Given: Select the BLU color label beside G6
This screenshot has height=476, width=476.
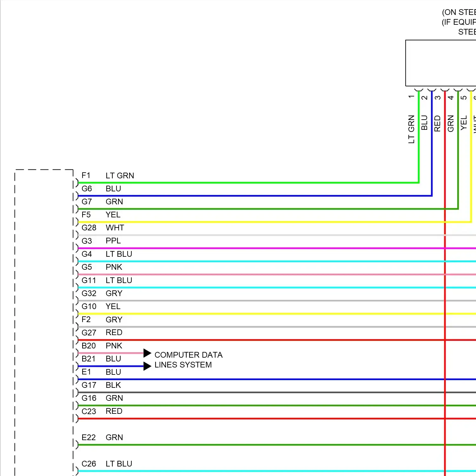Looking at the screenshot, I should (113, 188).
